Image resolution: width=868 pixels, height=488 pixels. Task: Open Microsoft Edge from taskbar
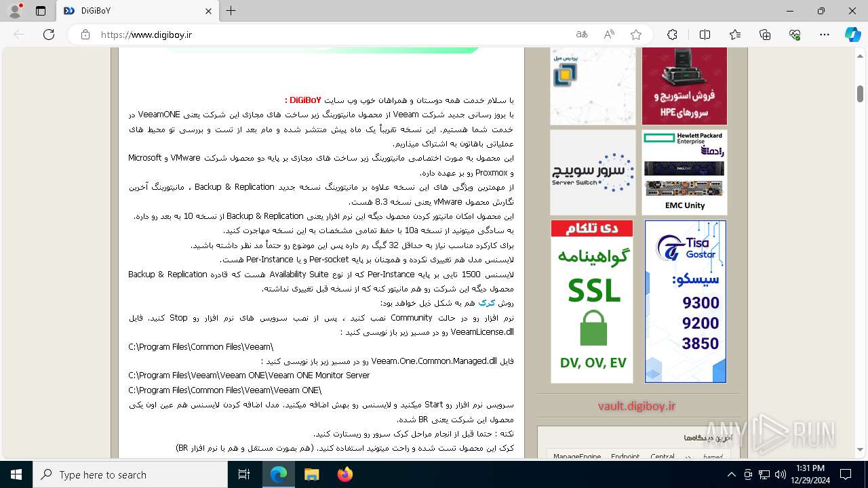279,474
